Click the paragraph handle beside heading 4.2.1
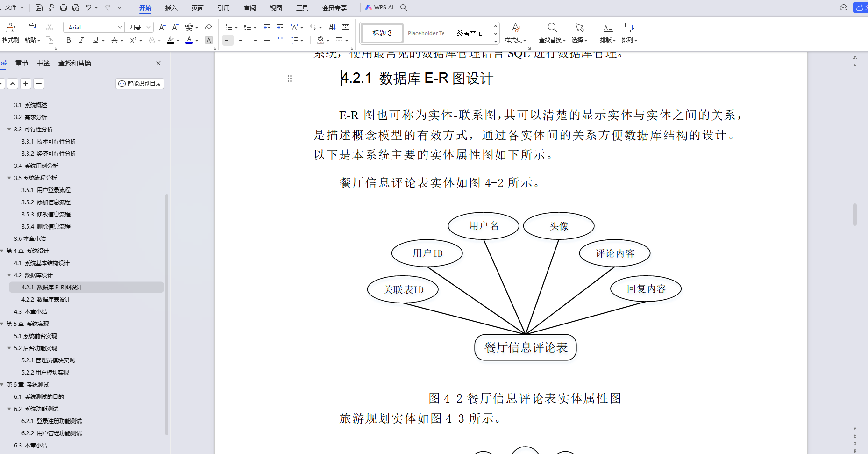 (290, 79)
